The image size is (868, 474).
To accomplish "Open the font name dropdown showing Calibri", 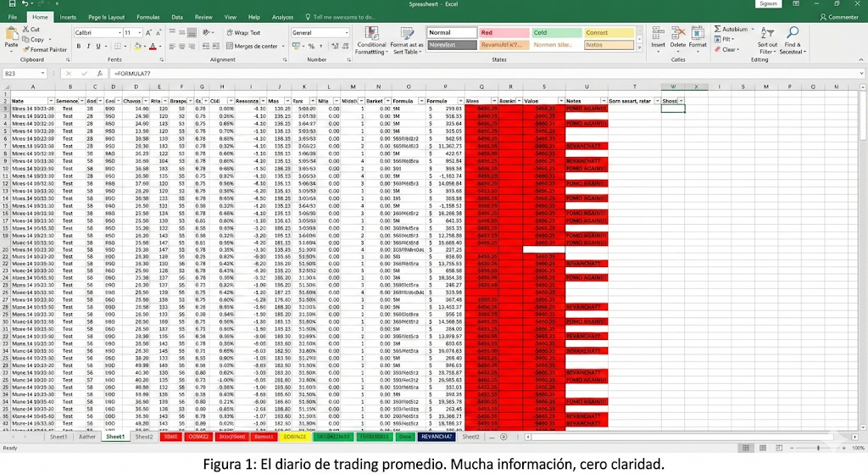I will (96, 33).
